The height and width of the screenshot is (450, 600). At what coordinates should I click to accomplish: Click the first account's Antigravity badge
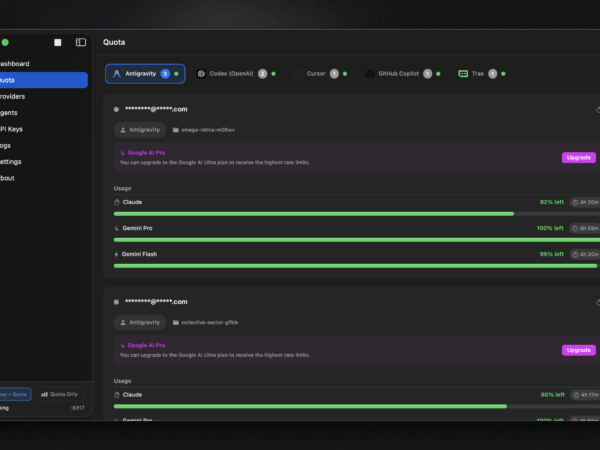click(140, 129)
